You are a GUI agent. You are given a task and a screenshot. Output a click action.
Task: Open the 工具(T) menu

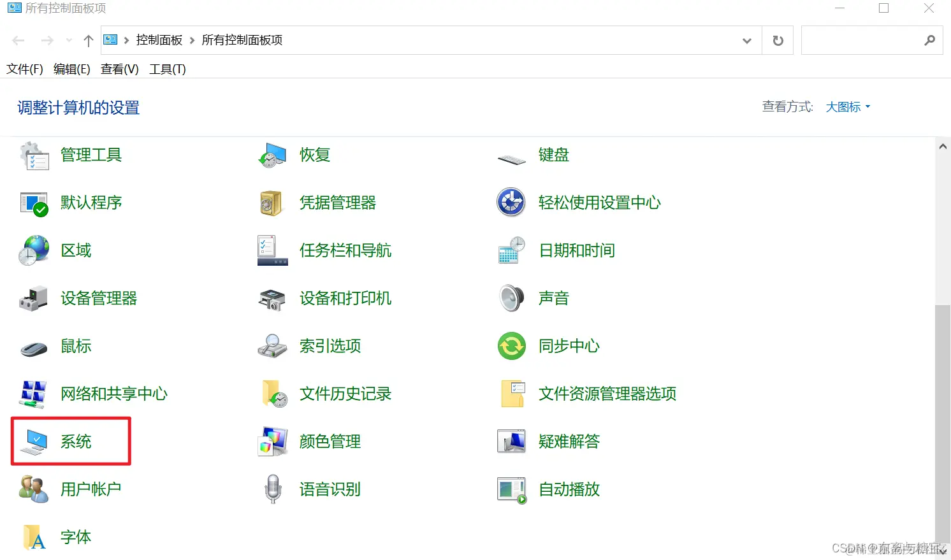tap(166, 69)
